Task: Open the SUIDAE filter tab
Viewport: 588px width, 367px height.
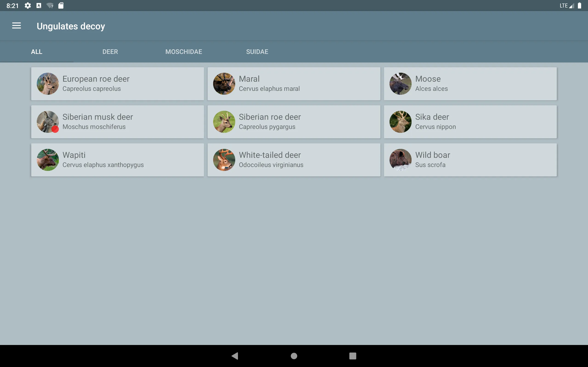Action: pyautogui.click(x=257, y=52)
